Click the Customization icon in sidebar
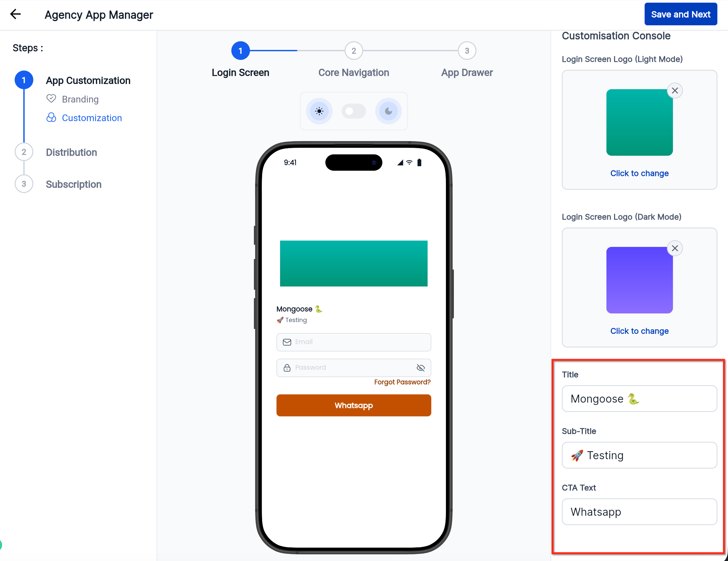This screenshot has width=728, height=561. (x=51, y=117)
